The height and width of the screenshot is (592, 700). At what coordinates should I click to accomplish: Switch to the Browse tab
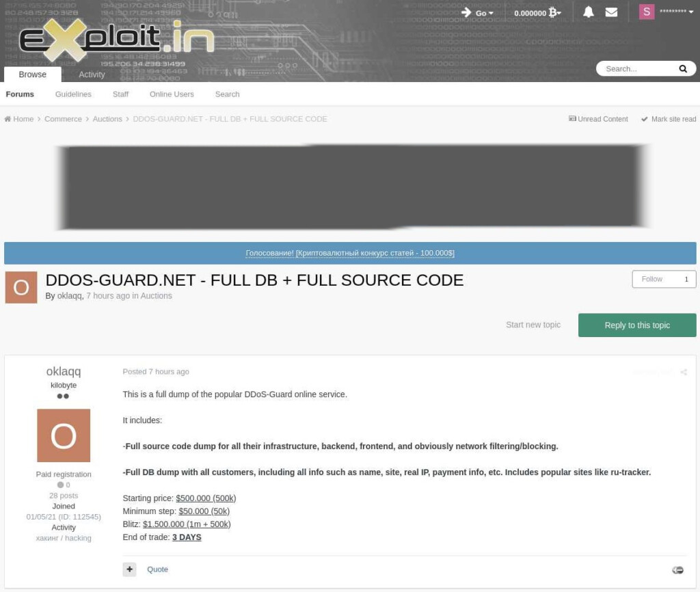pos(33,75)
